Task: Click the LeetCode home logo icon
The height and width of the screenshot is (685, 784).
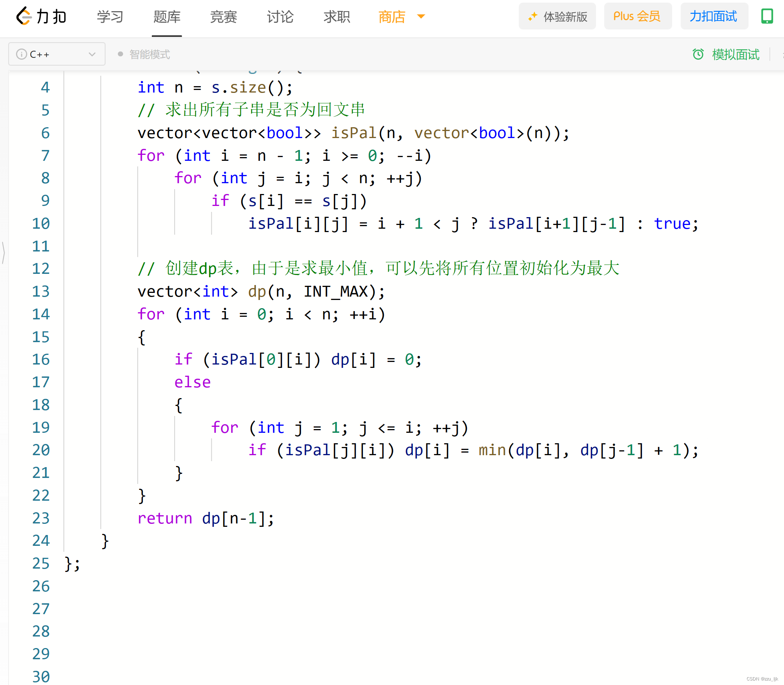Action: 21,17
